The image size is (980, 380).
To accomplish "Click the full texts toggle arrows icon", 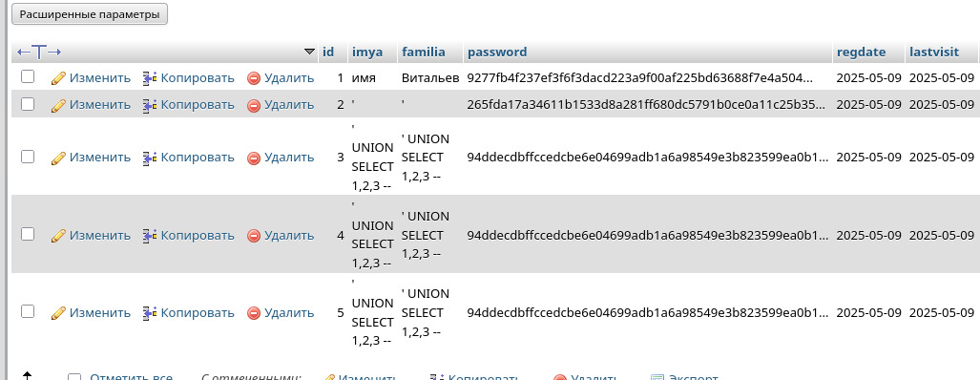I will point(39,52).
